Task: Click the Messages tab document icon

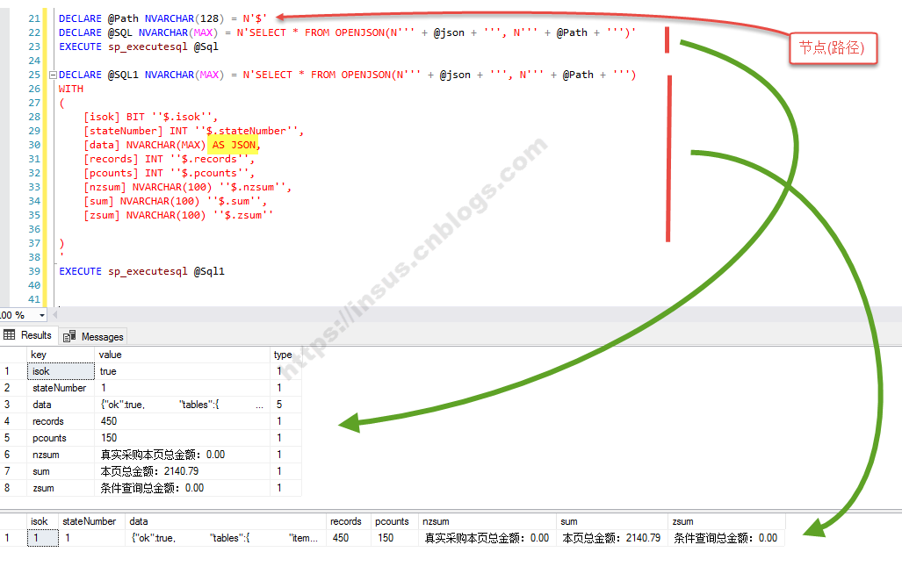Action: tap(69, 336)
